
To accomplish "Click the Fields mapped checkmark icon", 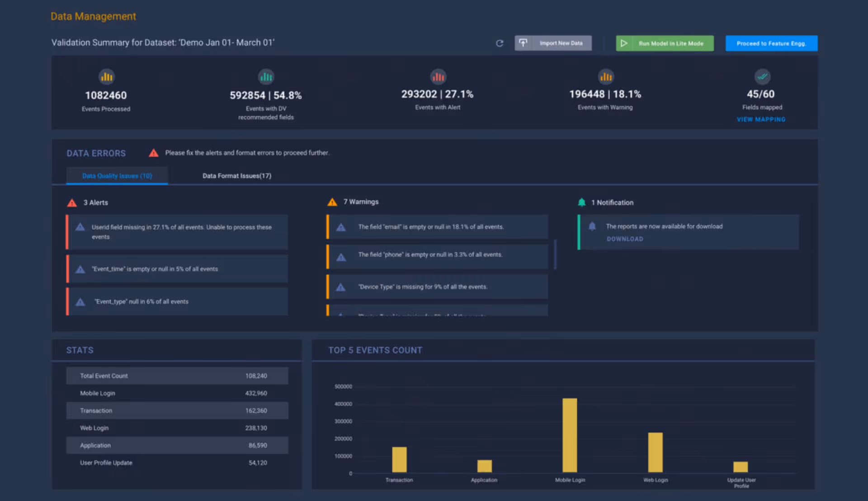I will coord(762,76).
